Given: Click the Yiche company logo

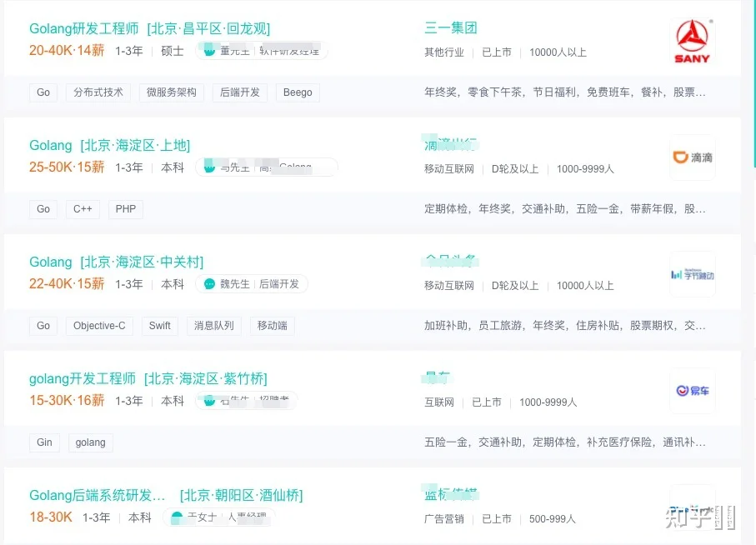Looking at the screenshot, I should (693, 391).
